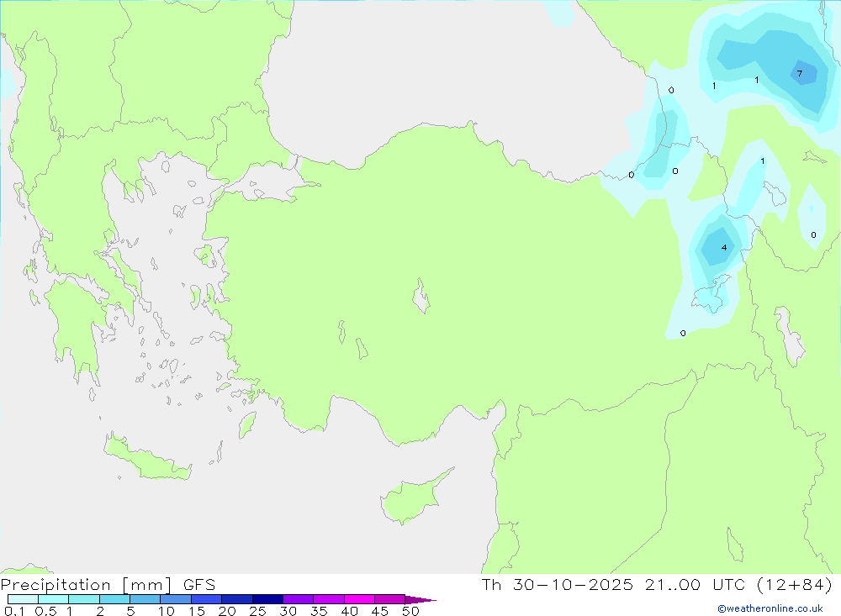
Task: Click the '7' precipitation value on the map
Action: coord(800,73)
